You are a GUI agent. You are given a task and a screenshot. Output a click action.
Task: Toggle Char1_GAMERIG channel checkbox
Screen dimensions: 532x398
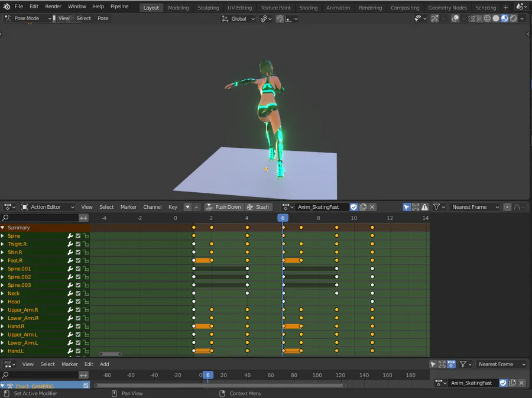[x=86, y=386]
